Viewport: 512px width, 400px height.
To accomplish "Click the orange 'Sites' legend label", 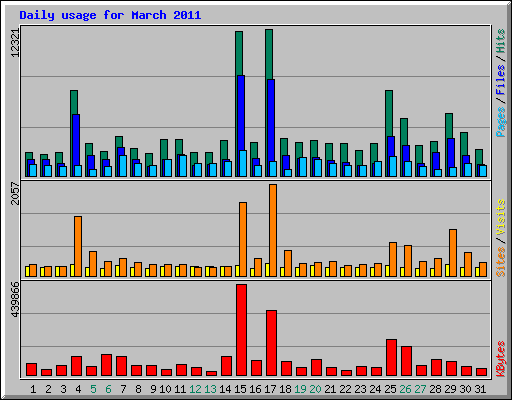I will (x=500, y=262).
